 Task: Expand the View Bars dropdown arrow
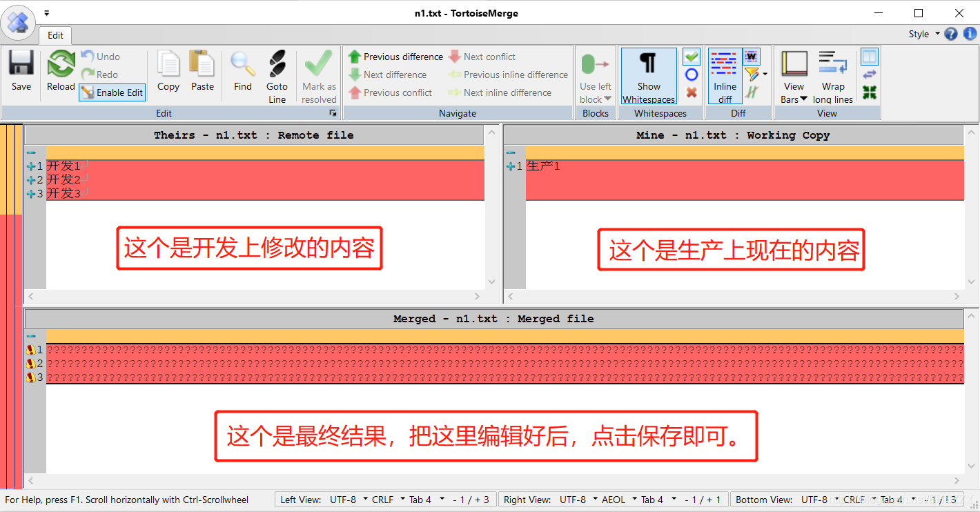(x=804, y=99)
